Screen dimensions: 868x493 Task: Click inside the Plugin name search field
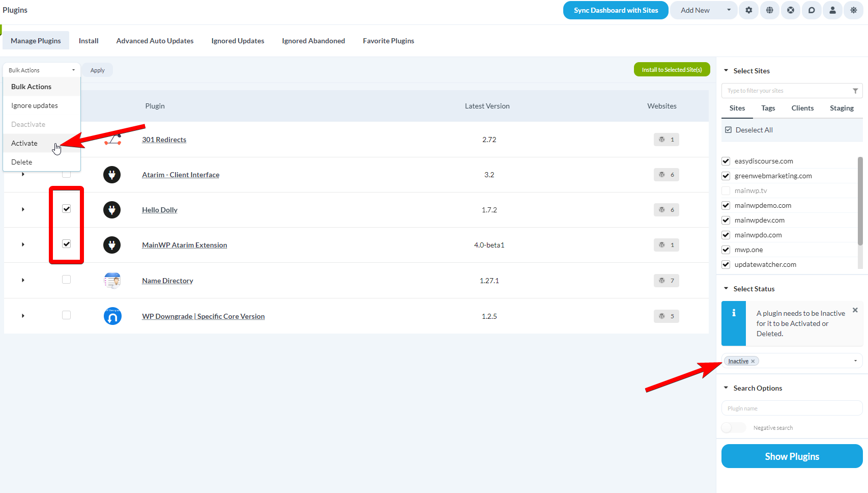click(791, 407)
